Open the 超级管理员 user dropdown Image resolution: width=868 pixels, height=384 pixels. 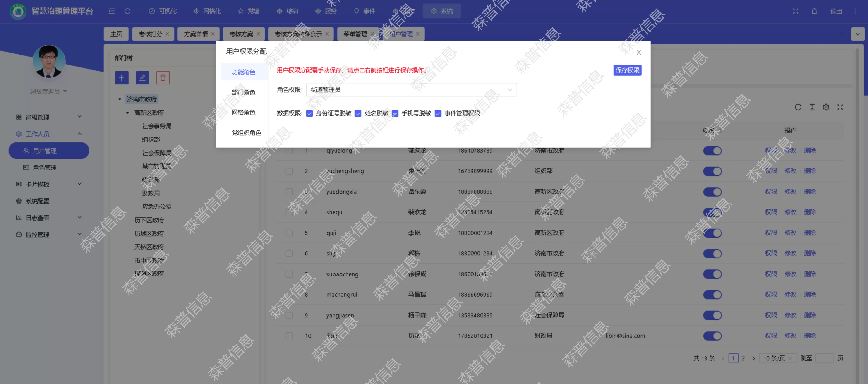[x=48, y=91]
